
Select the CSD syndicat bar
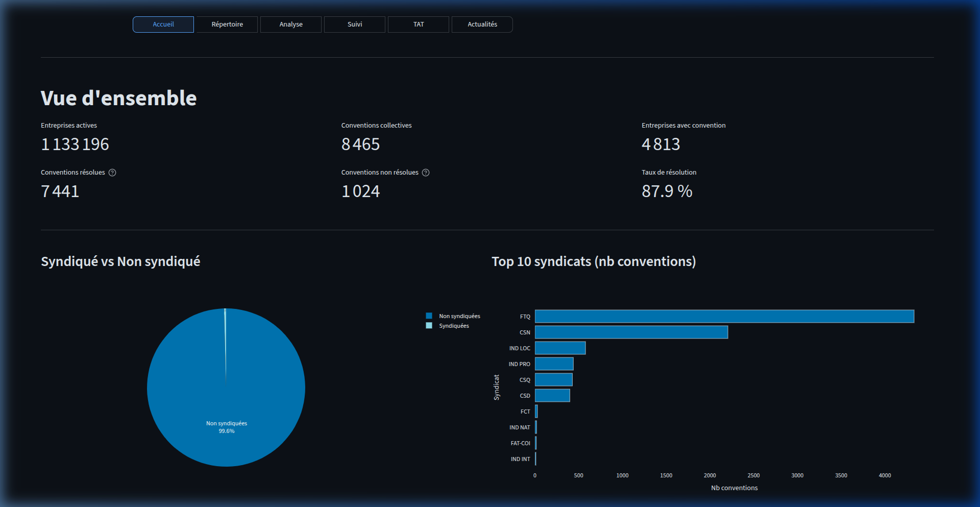tap(552, 396)
